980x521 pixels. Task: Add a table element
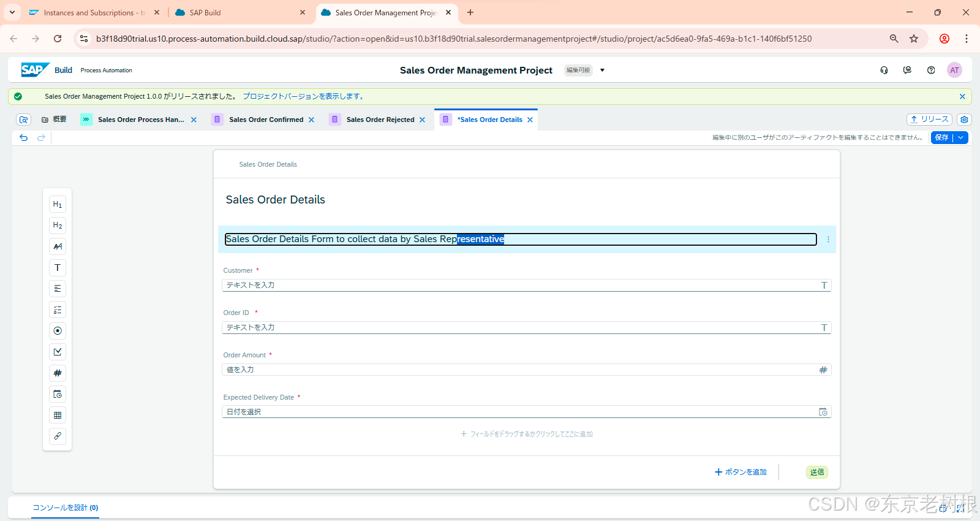(58, 416)
